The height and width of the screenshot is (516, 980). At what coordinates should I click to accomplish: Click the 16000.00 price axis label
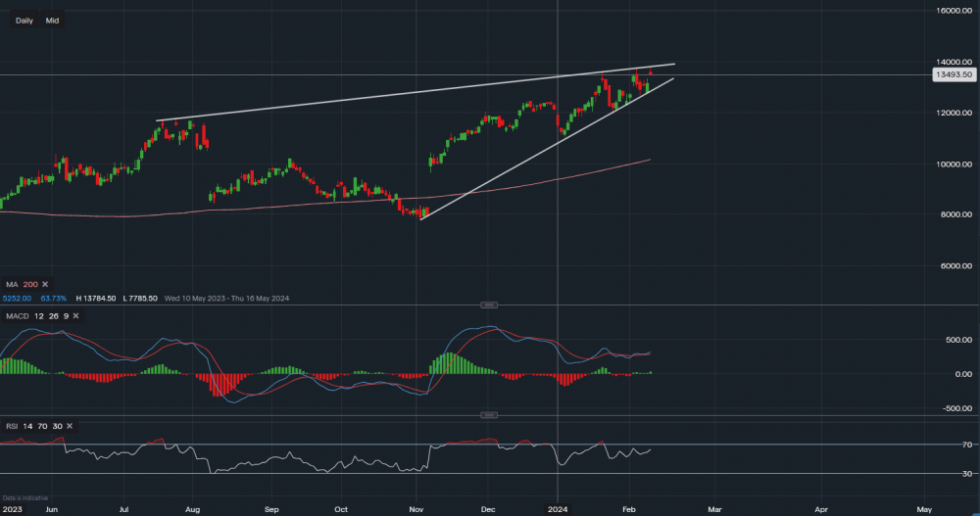[x=952, y=11]
